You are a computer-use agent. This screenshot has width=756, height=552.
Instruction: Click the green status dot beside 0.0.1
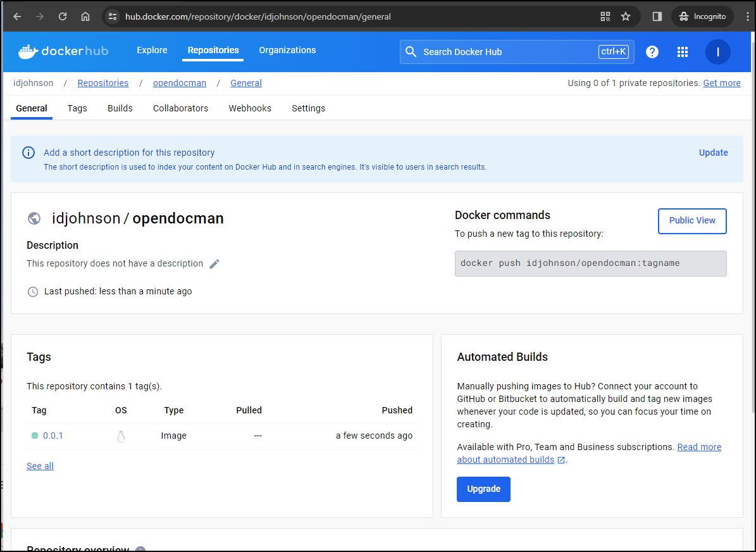pyautogui.click(x=35, y=436)
